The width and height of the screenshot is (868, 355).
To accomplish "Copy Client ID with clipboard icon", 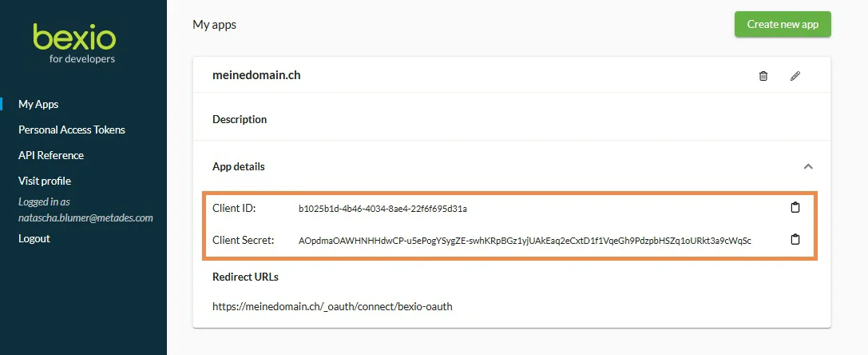I will (795, 208).
